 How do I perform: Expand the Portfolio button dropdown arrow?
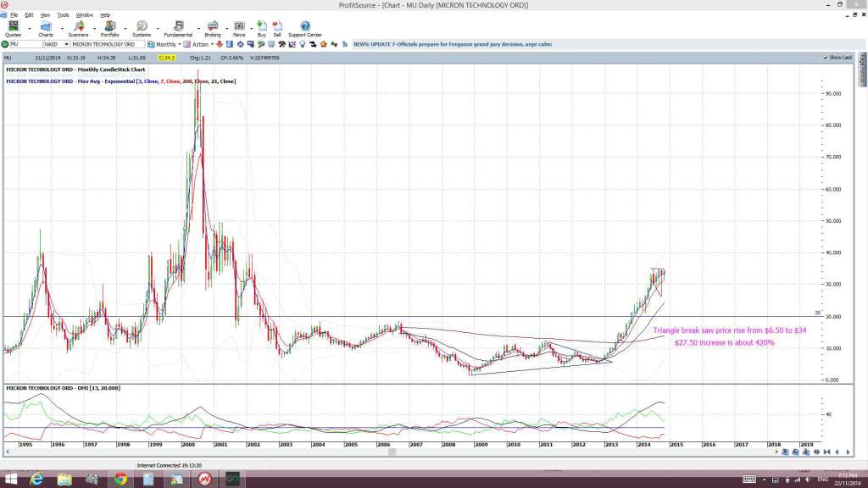pos(125,29)
